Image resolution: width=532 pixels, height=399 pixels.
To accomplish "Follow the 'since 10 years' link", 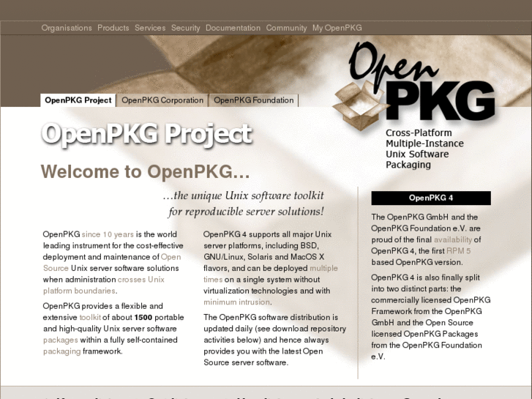I will point(108,234).
